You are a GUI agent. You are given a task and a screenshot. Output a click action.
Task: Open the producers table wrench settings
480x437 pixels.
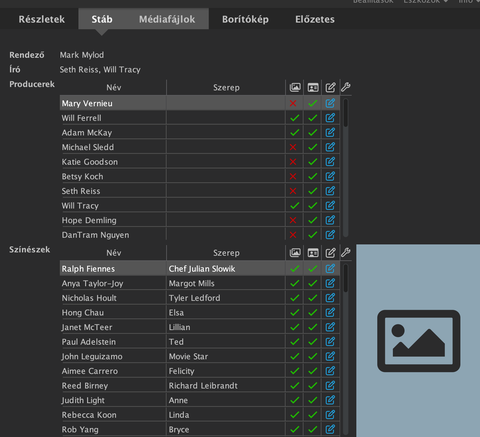346,87
